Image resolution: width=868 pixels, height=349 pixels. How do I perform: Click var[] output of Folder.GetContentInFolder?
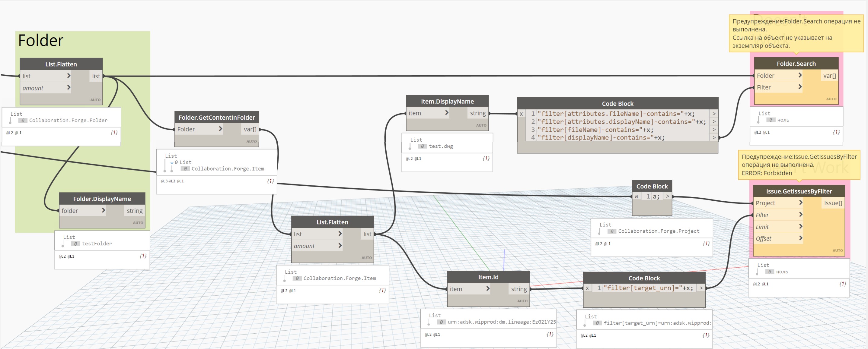[250, 129]
